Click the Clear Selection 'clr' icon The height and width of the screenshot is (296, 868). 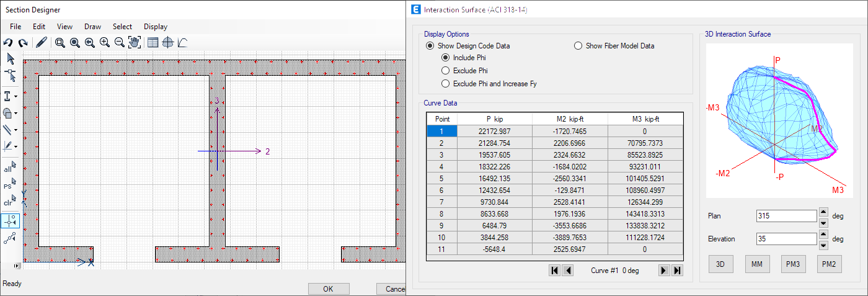(9, 200)
